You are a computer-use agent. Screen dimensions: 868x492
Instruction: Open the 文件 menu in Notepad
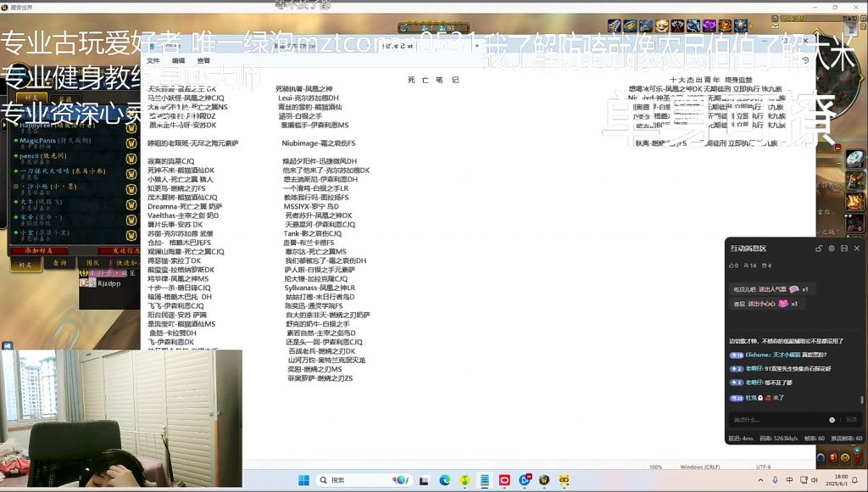[x=153, y=60]
